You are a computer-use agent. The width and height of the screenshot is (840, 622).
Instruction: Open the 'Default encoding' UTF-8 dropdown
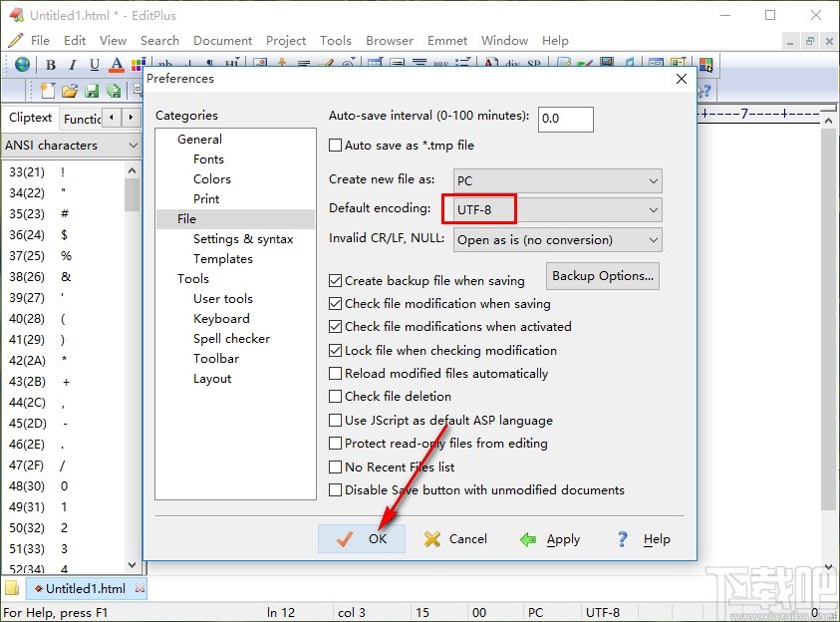[x=558, y=210]
